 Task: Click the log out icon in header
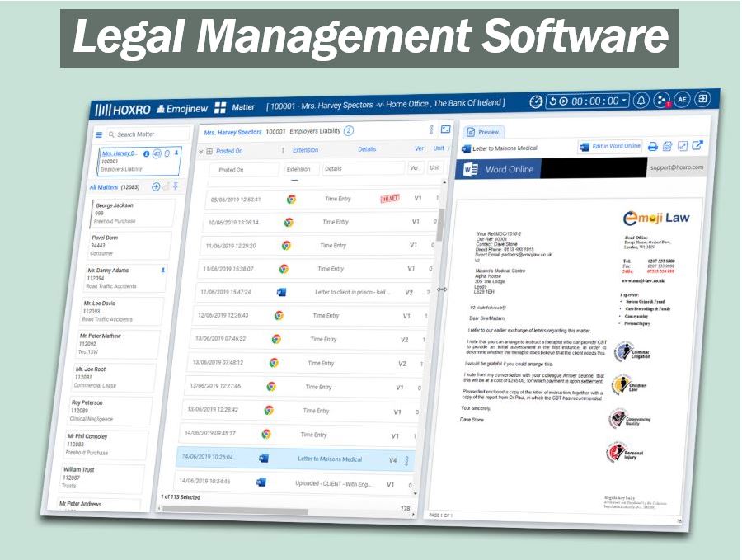703,99
